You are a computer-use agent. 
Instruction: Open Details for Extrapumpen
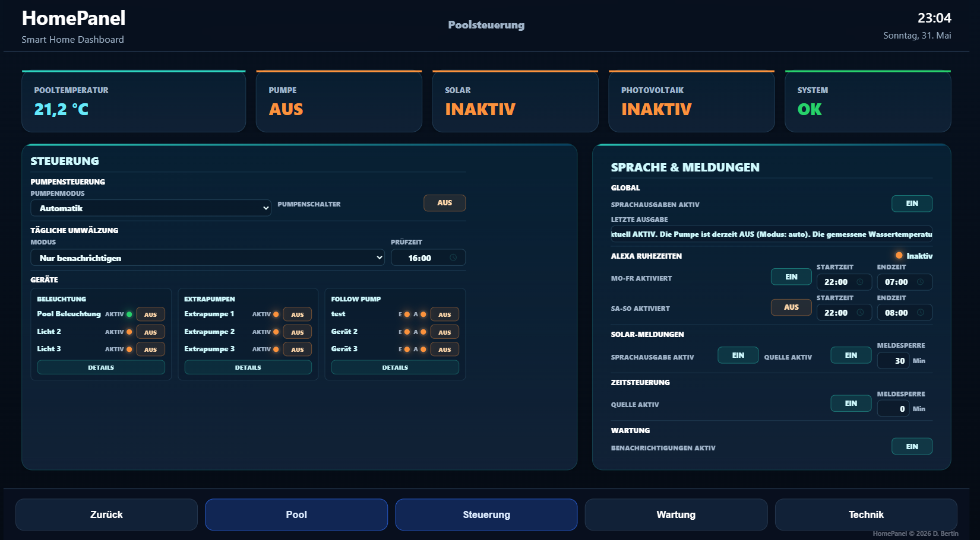[x=248, y=367]
